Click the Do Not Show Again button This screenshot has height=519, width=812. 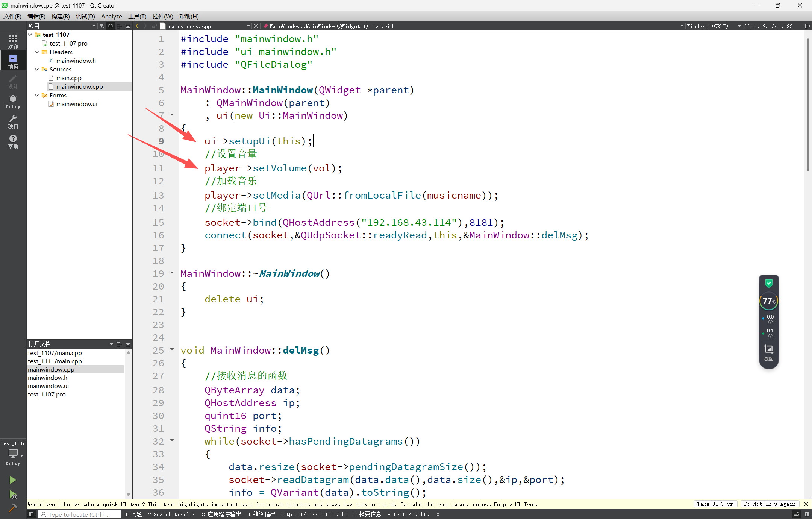[x=769, y=504]
